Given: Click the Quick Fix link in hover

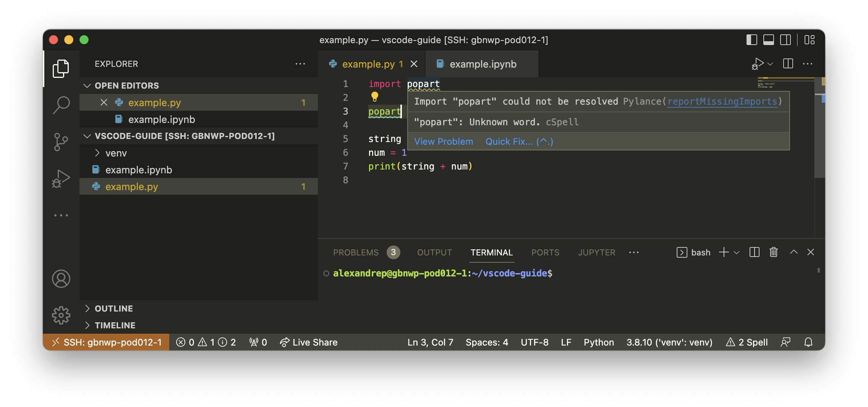Looking at the screenshot, I should tap(519, 142).
